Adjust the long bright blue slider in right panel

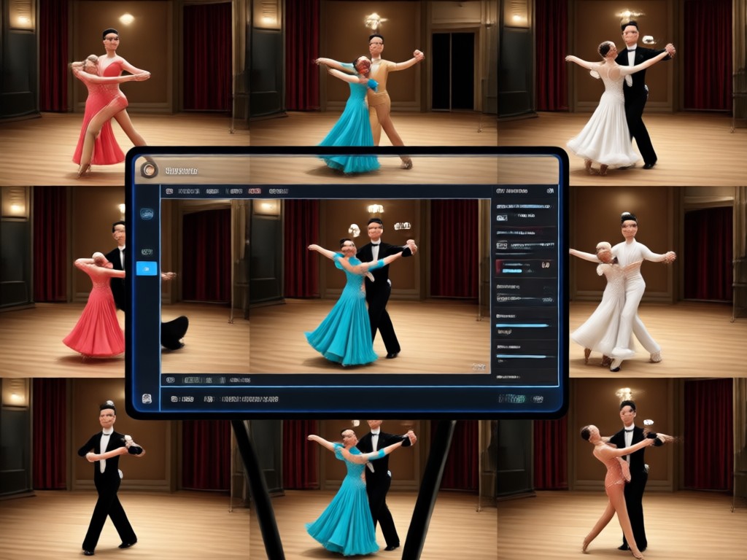[522, 326]
